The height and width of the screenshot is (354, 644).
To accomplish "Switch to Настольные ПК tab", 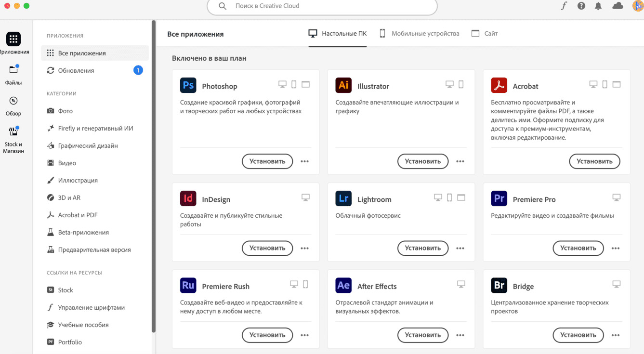I will [x=338, y=34].
